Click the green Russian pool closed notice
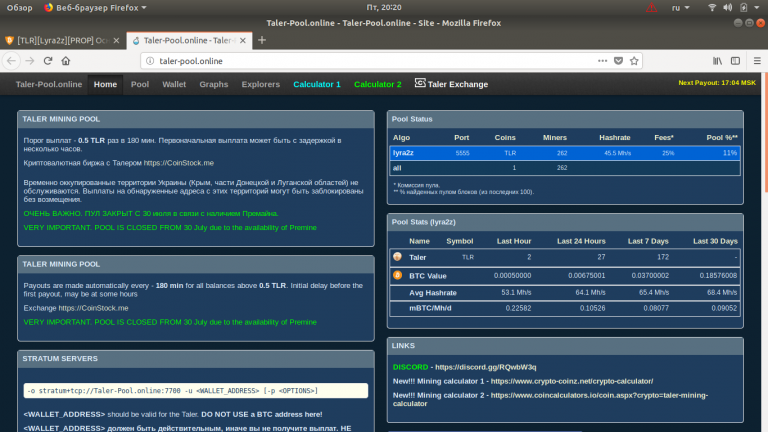The image size is (768, 432). [151, 214]
